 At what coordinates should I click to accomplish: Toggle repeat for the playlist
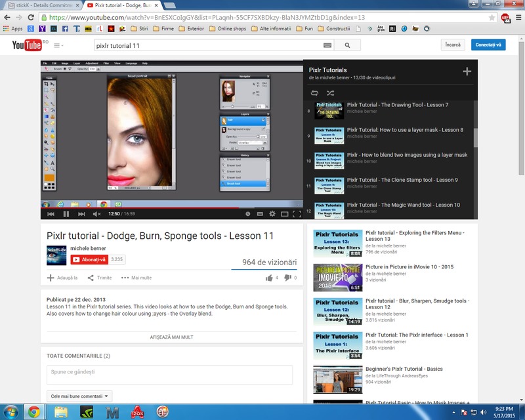314,93
